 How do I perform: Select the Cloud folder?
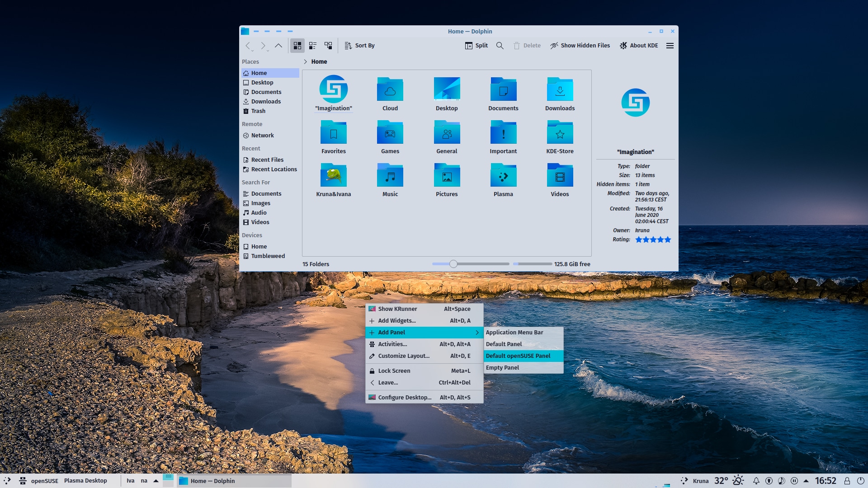(x=390, y=94)
